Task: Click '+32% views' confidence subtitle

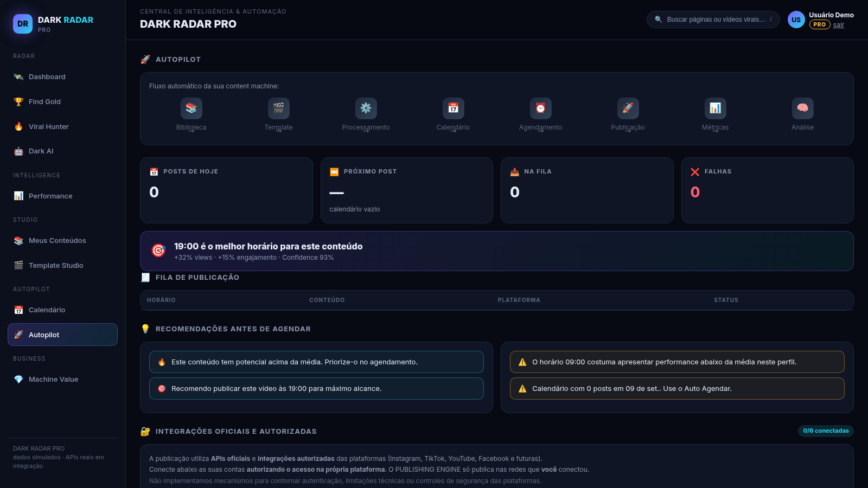Action: click(x=254, y=258)
